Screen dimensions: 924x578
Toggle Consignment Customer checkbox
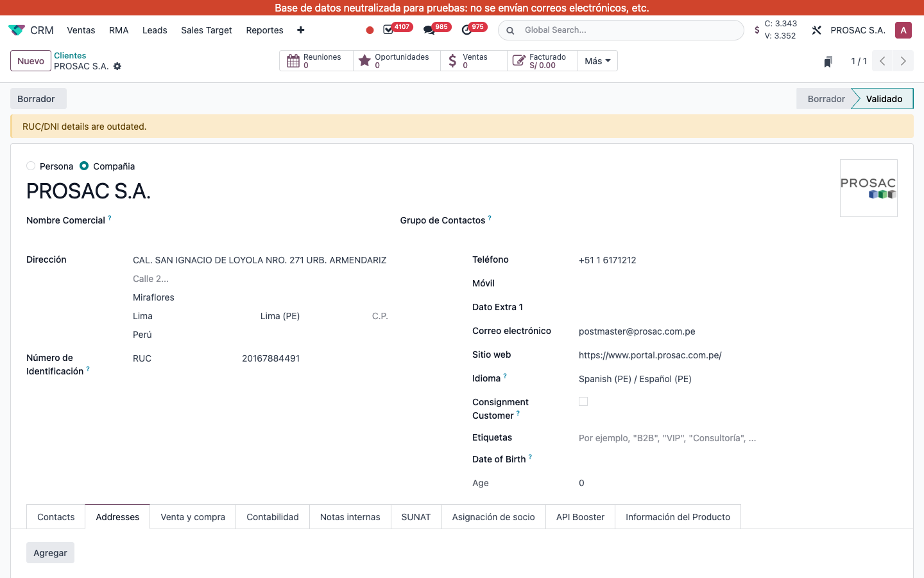coord(583,401)
